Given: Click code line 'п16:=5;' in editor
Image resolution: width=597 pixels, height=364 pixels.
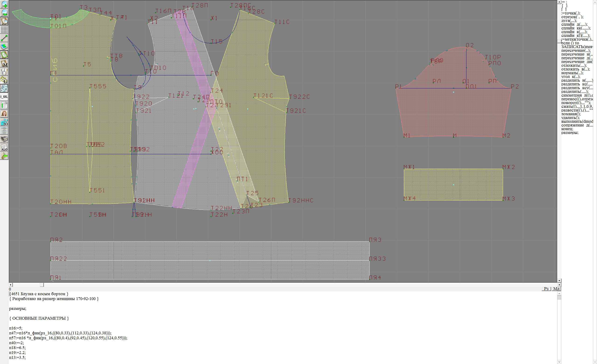Looking at the screenshot, I should [16, 328].
